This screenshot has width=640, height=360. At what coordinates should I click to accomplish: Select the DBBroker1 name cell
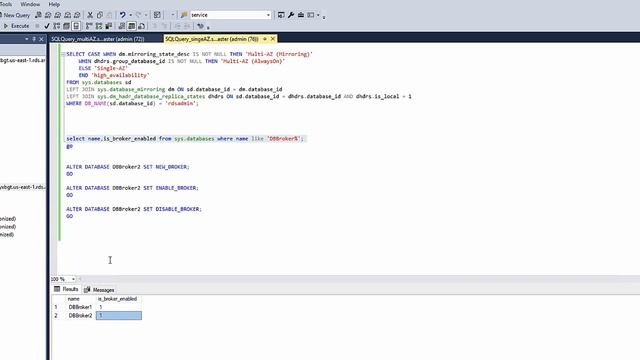coord(80,307)
